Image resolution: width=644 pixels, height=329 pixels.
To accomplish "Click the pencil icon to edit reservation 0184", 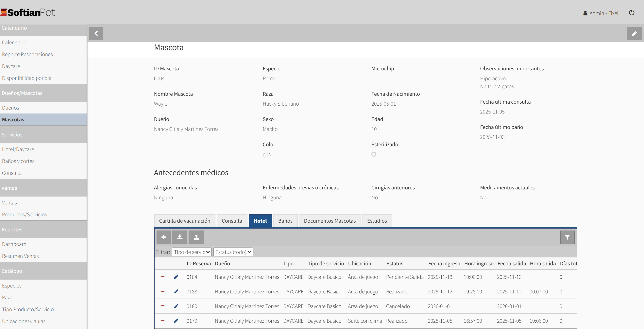I will (176, 277).
